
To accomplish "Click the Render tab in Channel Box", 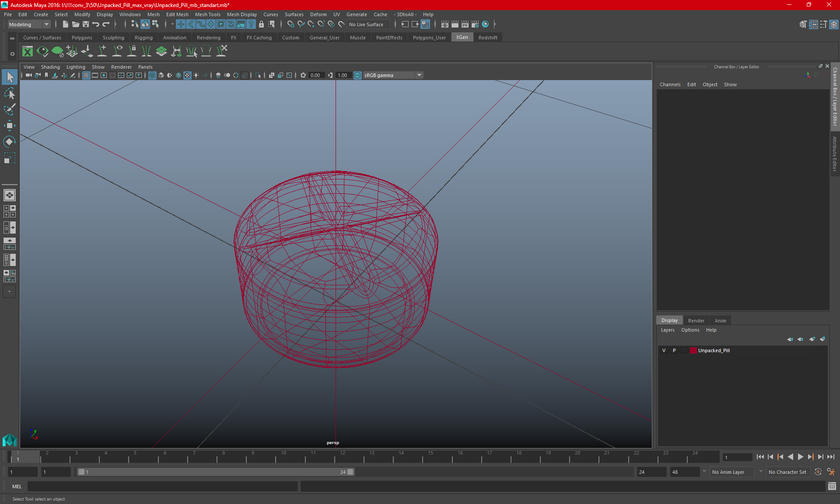I will pos(696,320).
